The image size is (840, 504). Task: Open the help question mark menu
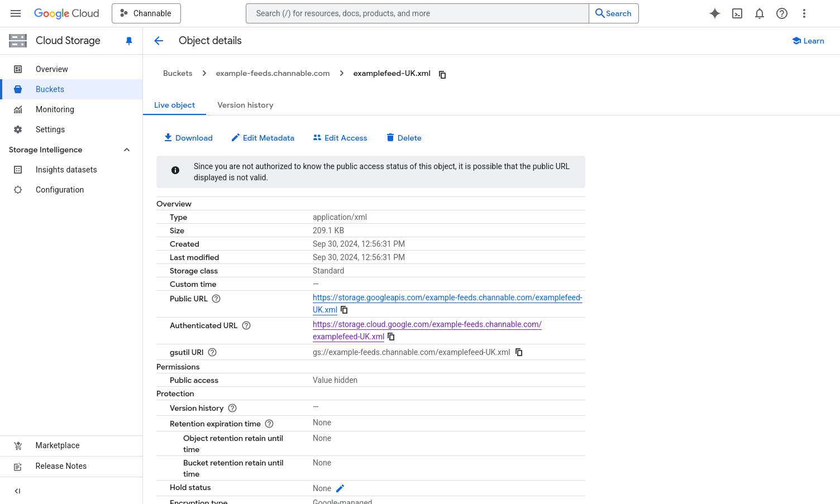(781, 13)
